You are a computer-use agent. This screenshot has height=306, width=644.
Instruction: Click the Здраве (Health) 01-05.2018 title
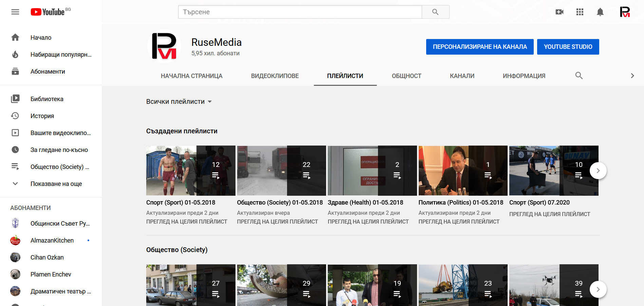click(x=365, y=203)
